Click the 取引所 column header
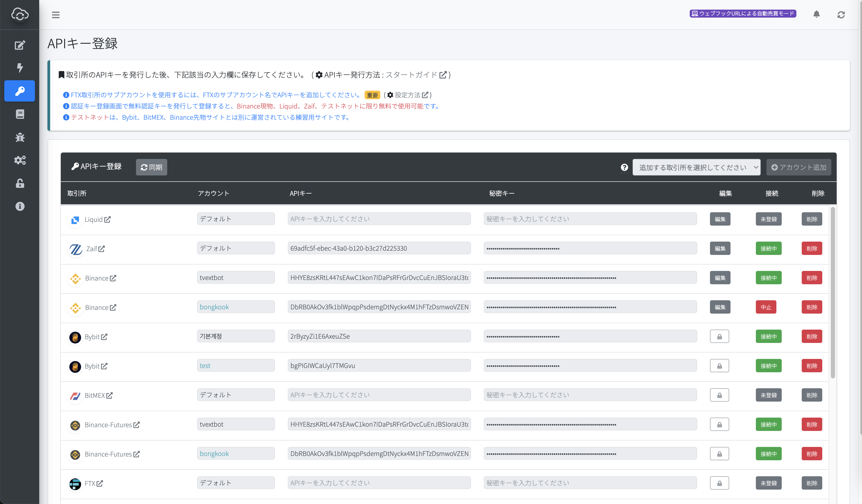862x504 pixels. pos(77,194)
